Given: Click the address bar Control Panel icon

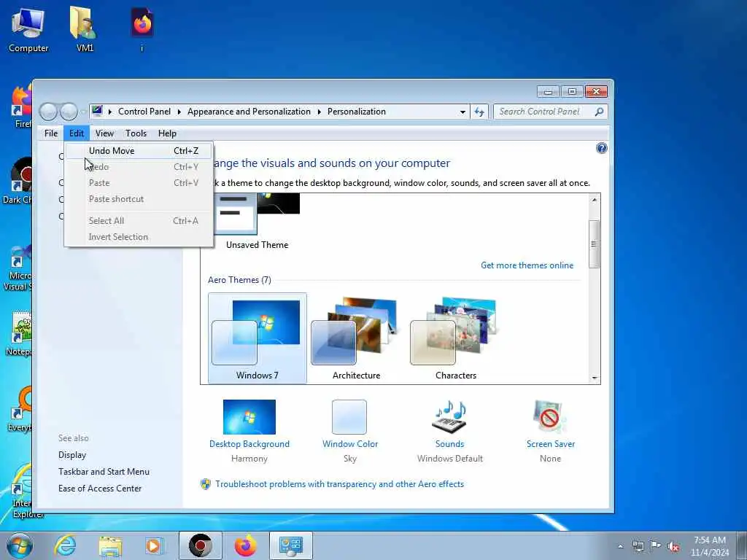Looking at the screenshot, I should click(97, 111).
